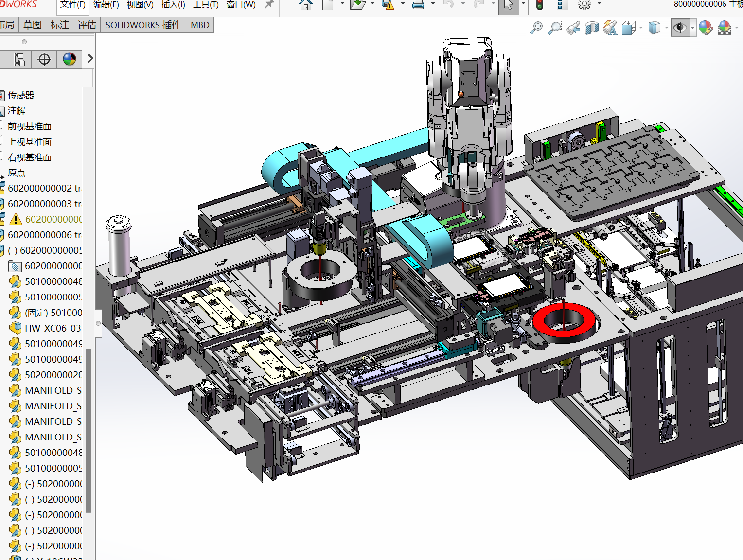Open the 插入(I) menu
This screenshot has width=743, height=560.
(173, 5)
